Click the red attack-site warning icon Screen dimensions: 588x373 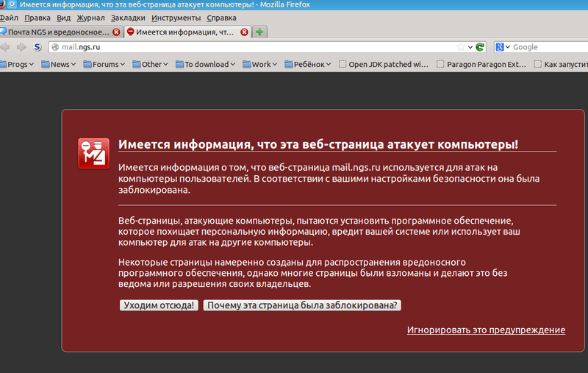(94, 154)
